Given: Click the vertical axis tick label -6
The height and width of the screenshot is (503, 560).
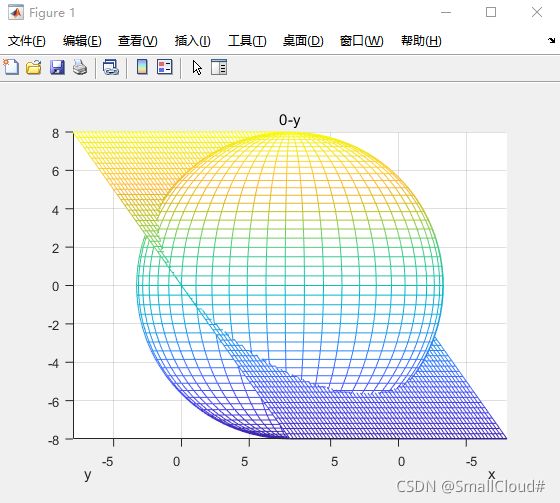Looking at the screenshot, I should pos(54,402).
